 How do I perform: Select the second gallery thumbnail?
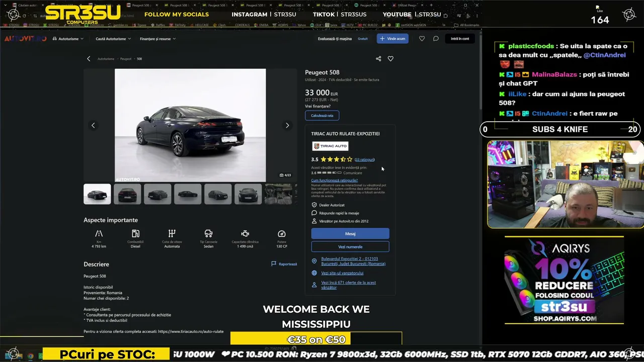pos(127,194)
